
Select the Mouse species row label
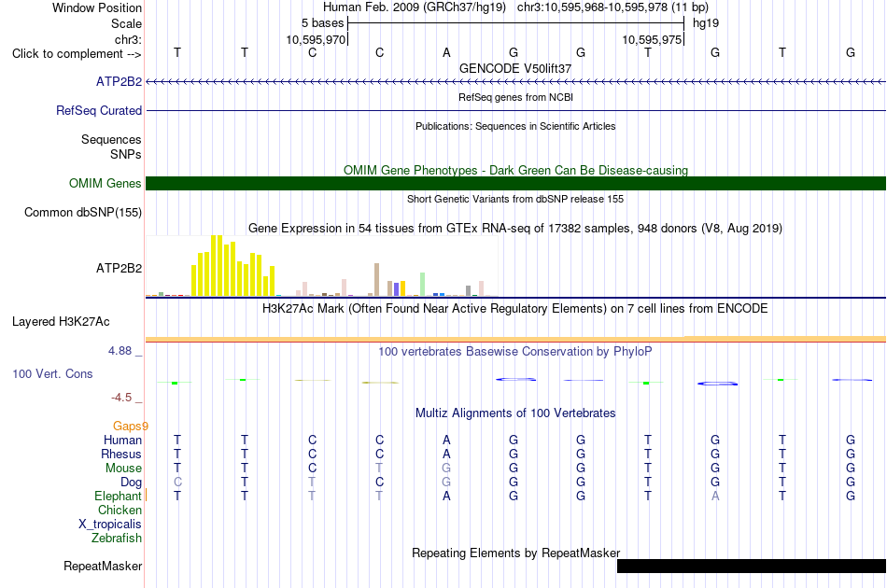[x=123, y=469]
